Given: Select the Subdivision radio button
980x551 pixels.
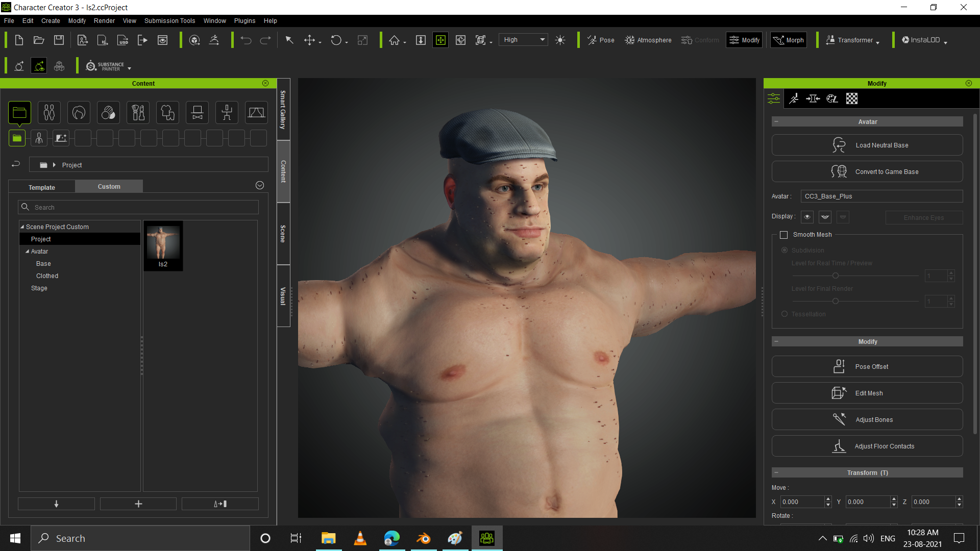Looking at the screenshot, I should 785,250.
